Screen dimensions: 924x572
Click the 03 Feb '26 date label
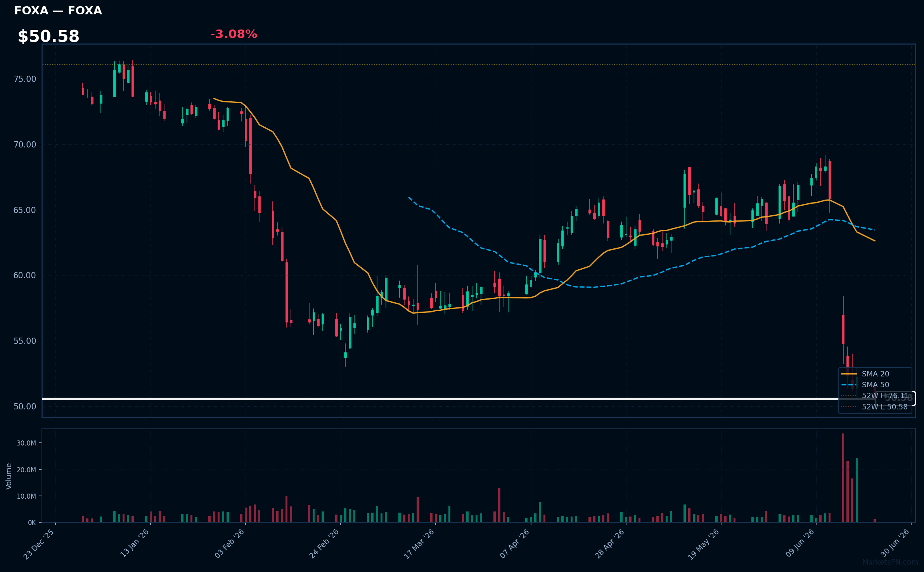tap(229, 544)
